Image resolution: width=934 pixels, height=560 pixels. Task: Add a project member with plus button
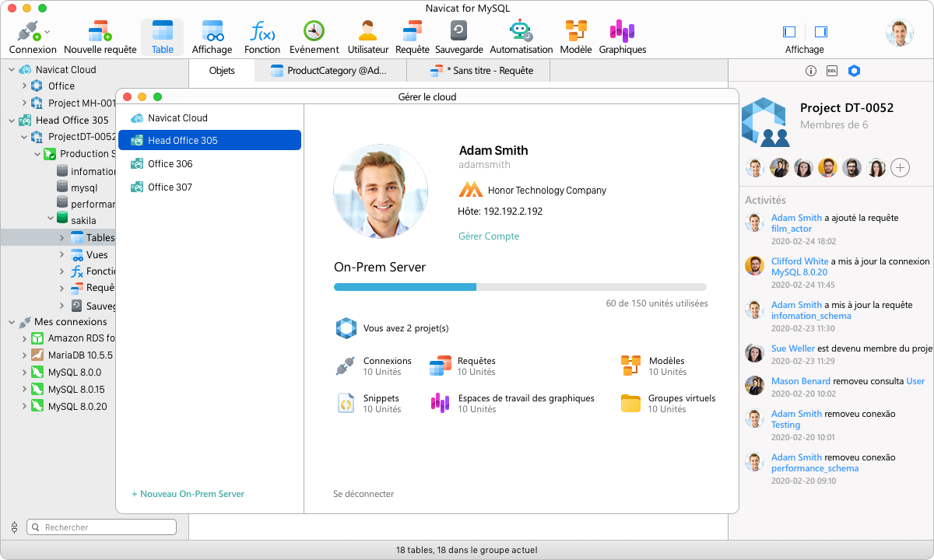tap(900, 167)
